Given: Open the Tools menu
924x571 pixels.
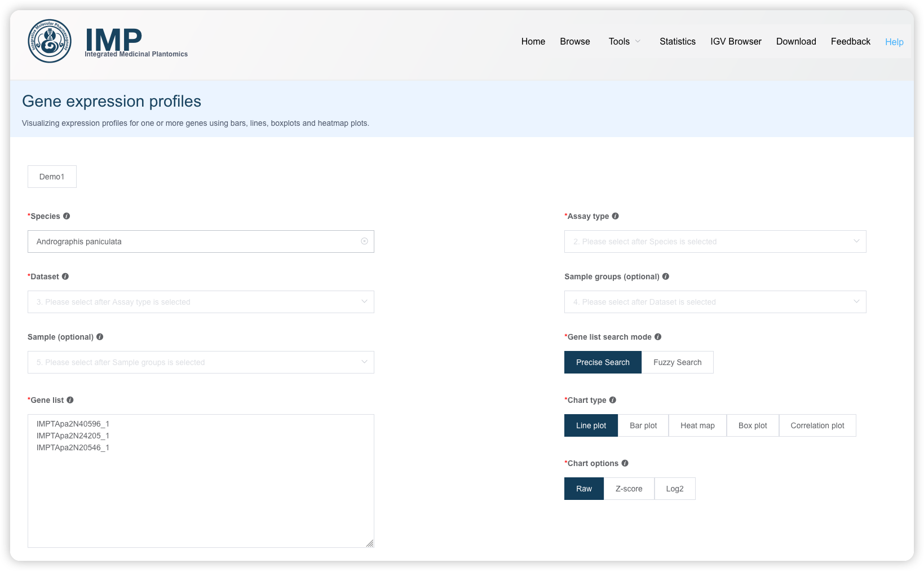Looking at the screenshot, I should [619, 41].
